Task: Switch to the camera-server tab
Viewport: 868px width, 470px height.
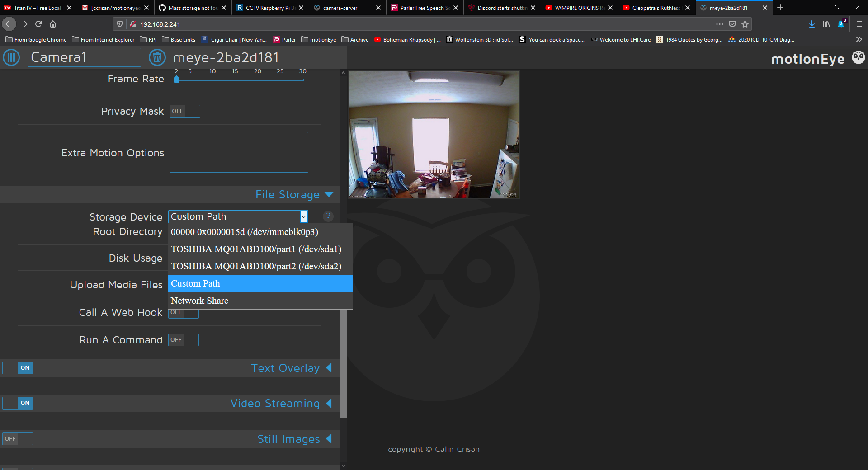Action: [348, 8]
